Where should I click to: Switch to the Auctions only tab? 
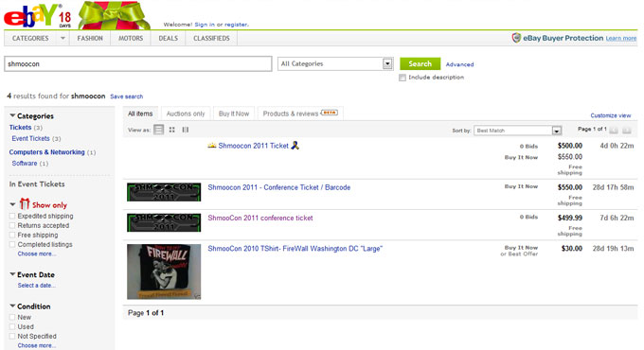click(x=186, y=114)
